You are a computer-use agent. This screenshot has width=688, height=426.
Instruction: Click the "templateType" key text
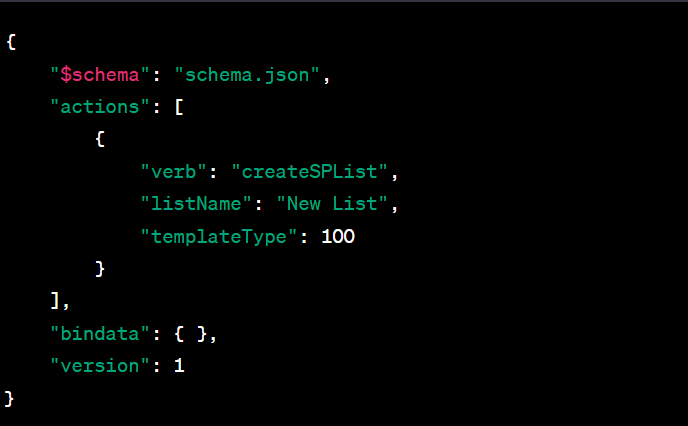219,237
